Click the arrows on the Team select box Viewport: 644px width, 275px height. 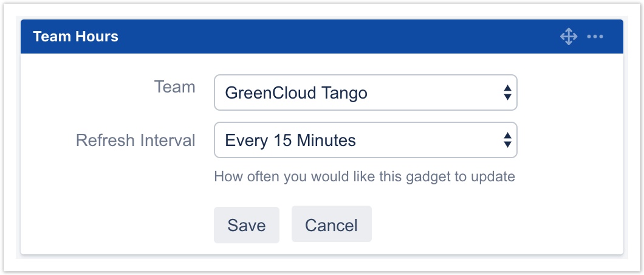(507, 92)
